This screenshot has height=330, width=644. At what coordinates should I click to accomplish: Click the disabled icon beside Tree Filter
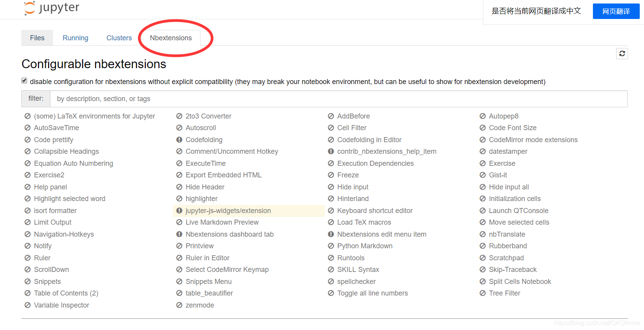[483, 293]
